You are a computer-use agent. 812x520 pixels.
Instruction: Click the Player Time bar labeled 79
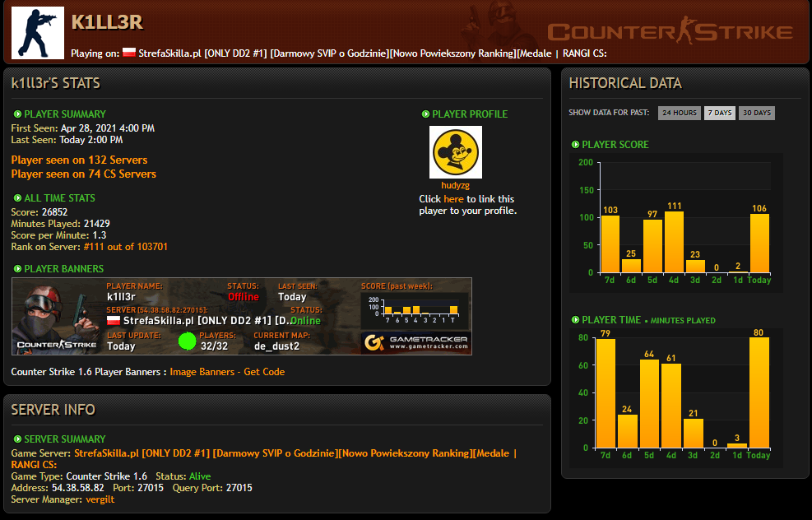606,393
